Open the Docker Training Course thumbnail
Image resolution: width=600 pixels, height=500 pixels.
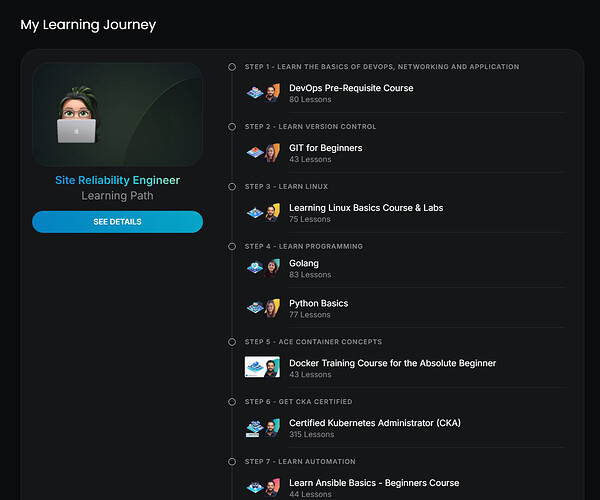coord(262,367)
